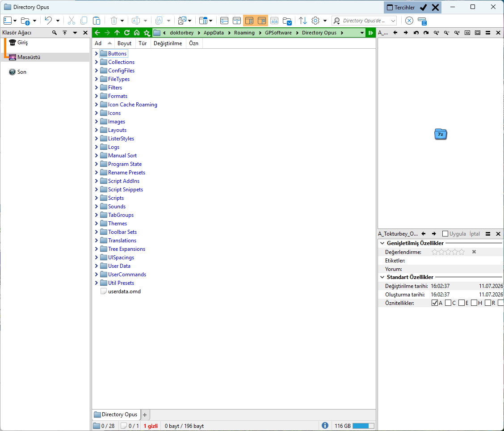Click the Paste clipboard icon
Viewport: 504px width, 431px height.
(x=97, y=21)
